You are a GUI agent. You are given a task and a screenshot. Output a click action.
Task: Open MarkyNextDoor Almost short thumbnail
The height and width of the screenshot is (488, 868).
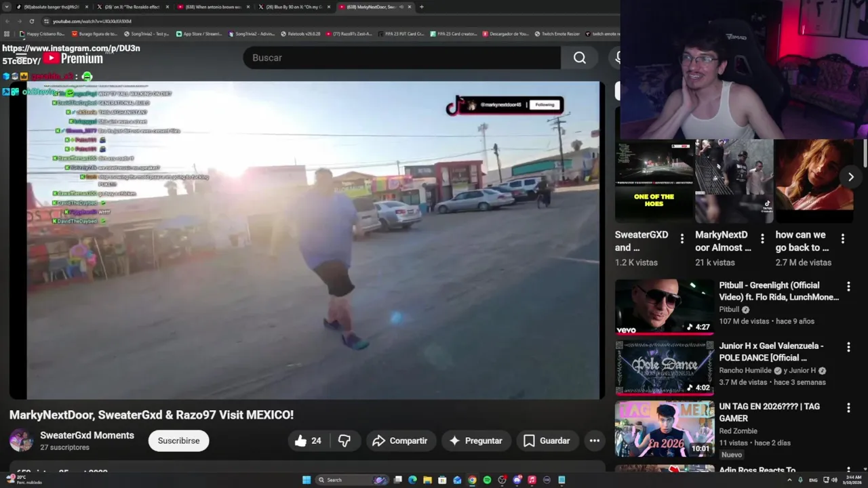click(x=734, y=181)
